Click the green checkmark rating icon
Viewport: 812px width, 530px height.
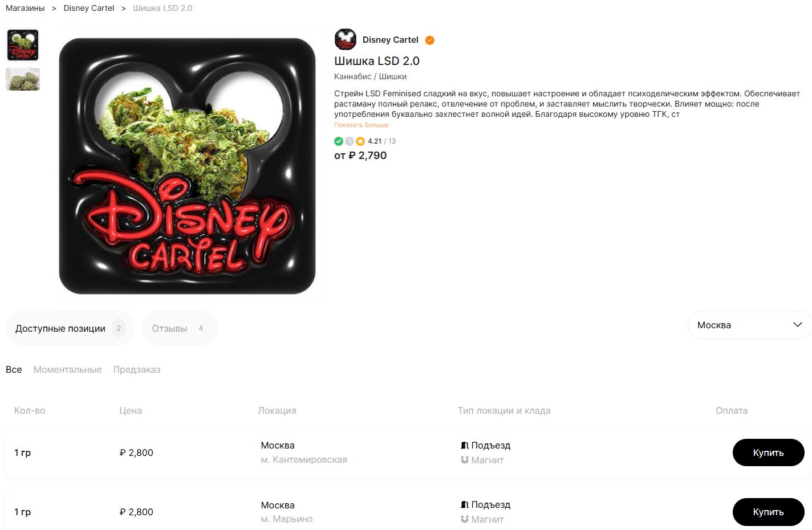(339, 141)
